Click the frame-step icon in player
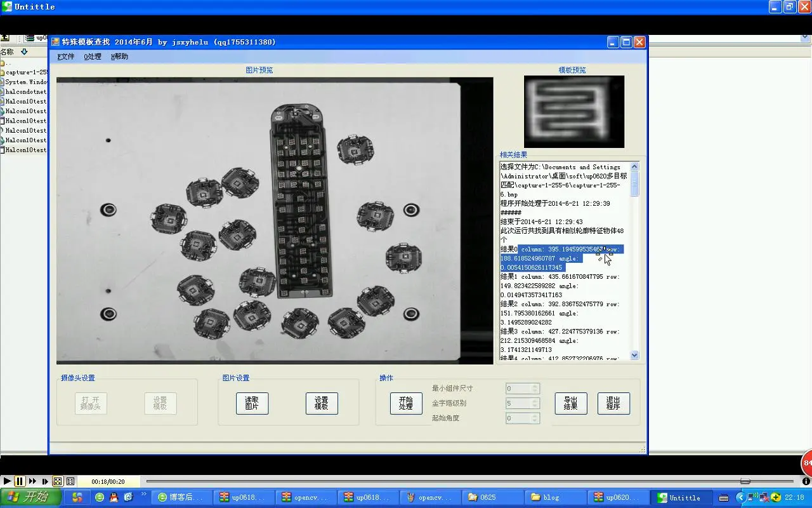This screenshot has height=508, width=812. click(x=44, y=481)
